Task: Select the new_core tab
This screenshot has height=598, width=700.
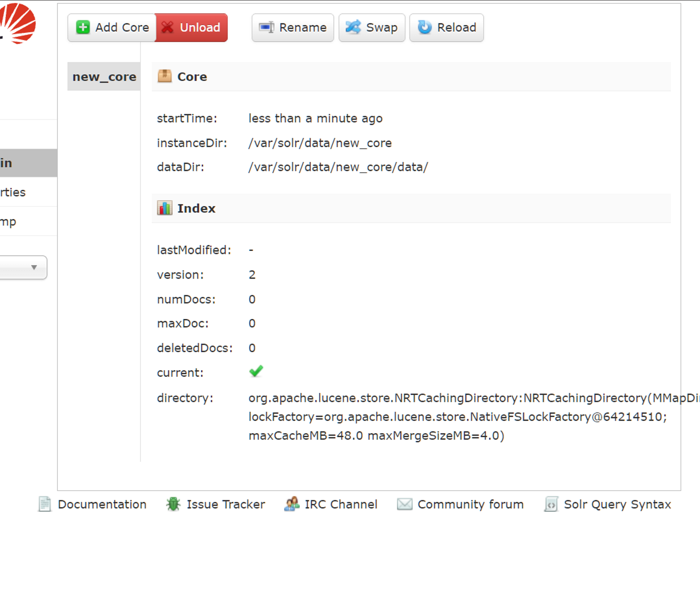Action: click(x=104, y=76)
